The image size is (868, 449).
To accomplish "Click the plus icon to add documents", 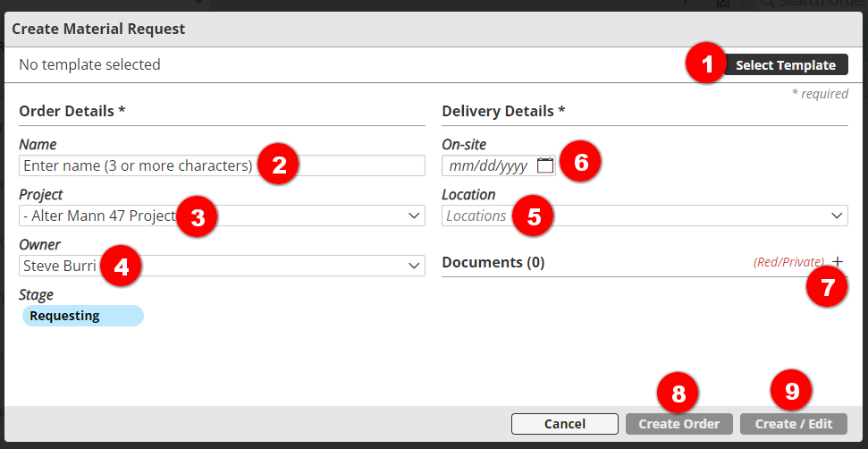I will 838,261.
